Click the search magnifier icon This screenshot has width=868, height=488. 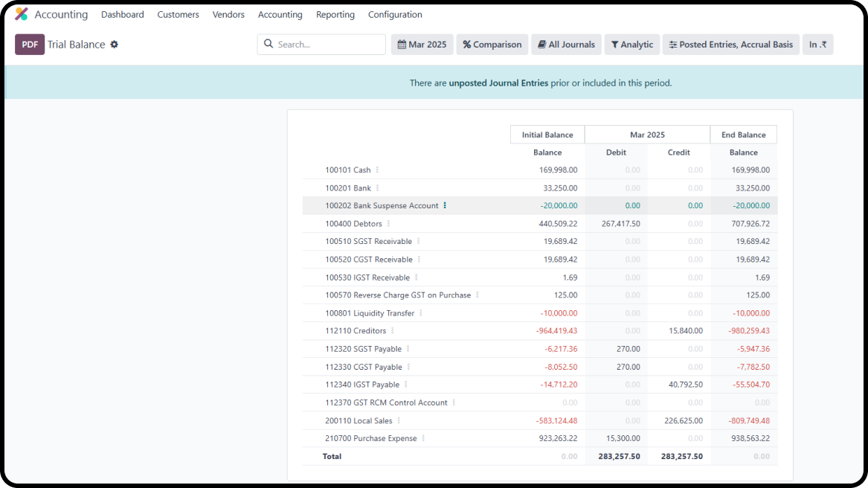pyautogui.click(x=268, y=44)
